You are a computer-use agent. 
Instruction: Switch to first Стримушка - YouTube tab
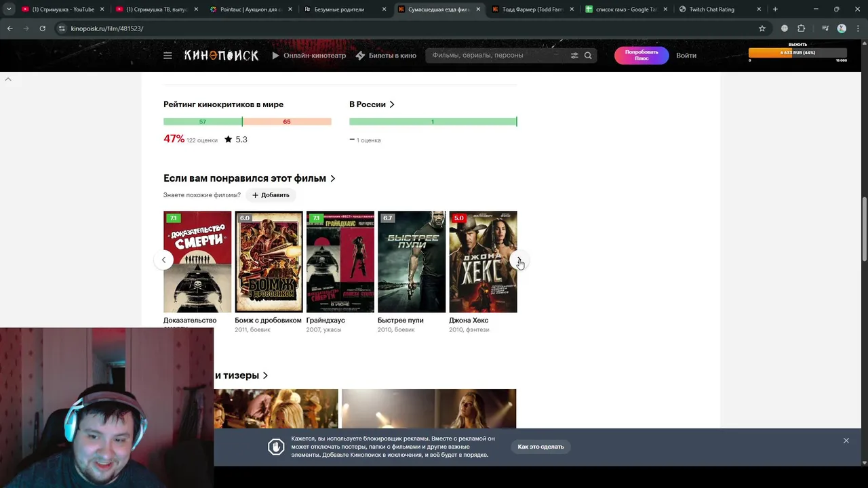[63, 9]
